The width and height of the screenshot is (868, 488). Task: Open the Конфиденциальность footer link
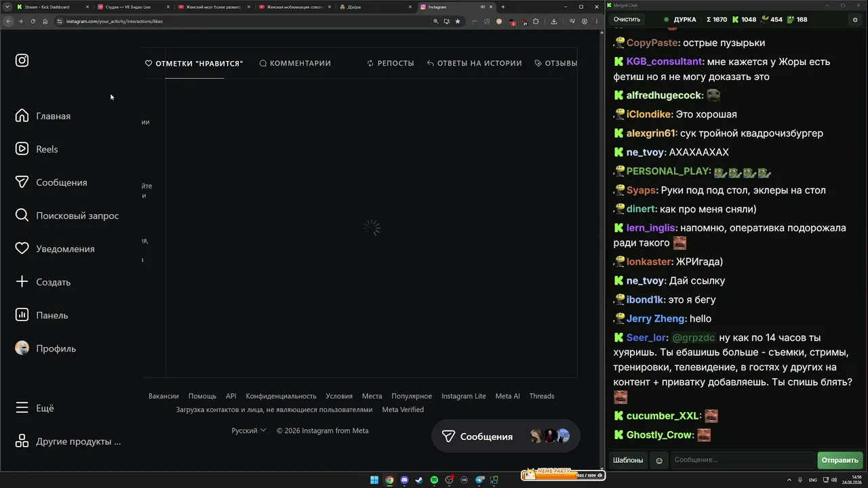tap(281, 396)
